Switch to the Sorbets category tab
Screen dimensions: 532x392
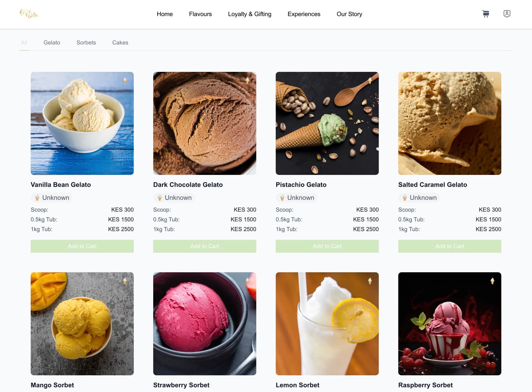tap(86, 43)
